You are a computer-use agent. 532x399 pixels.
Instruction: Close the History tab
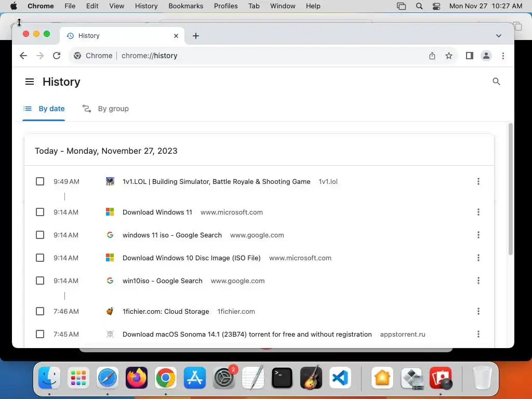click(x=176, y=36)
